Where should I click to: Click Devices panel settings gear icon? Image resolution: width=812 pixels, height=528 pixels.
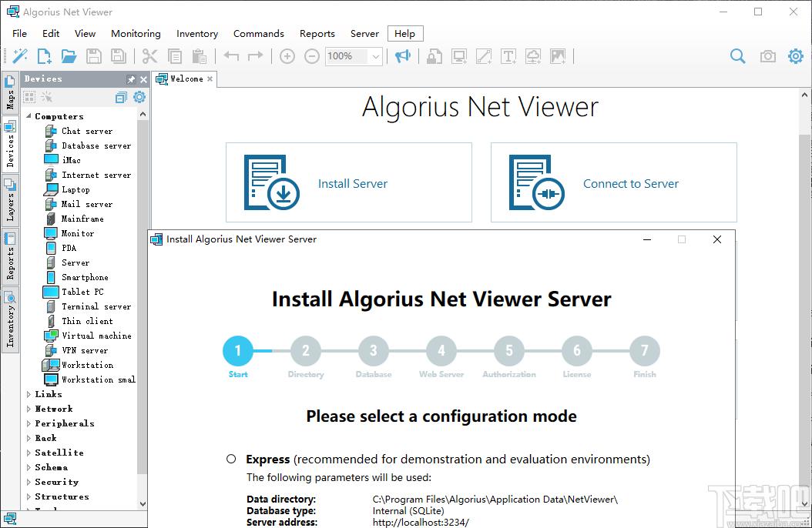pyautogui.click(x=139, y=97)
